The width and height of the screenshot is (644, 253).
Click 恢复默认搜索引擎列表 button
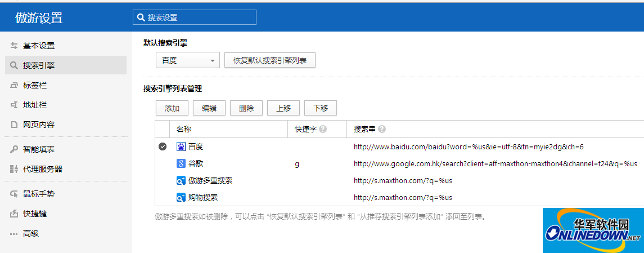pyautogui.click(x=270, y=60)
